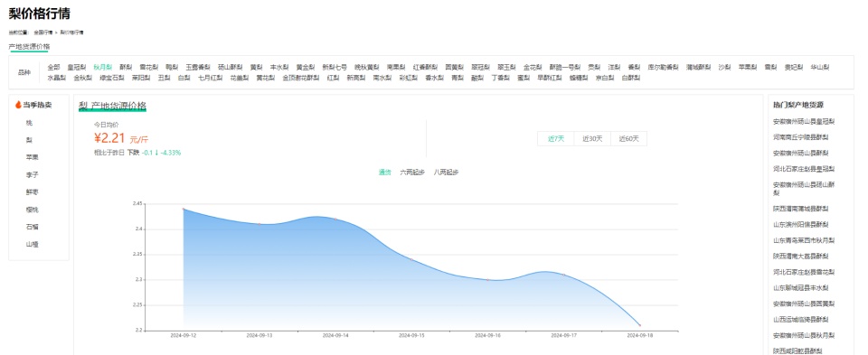Filter by 库尔勒香梨 variety

664,67
